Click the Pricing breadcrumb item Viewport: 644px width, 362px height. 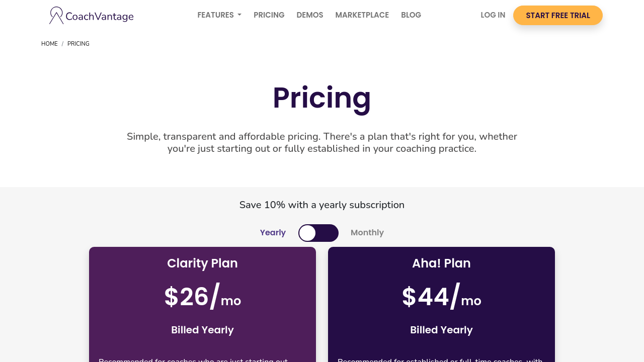[x=78, y=44]
